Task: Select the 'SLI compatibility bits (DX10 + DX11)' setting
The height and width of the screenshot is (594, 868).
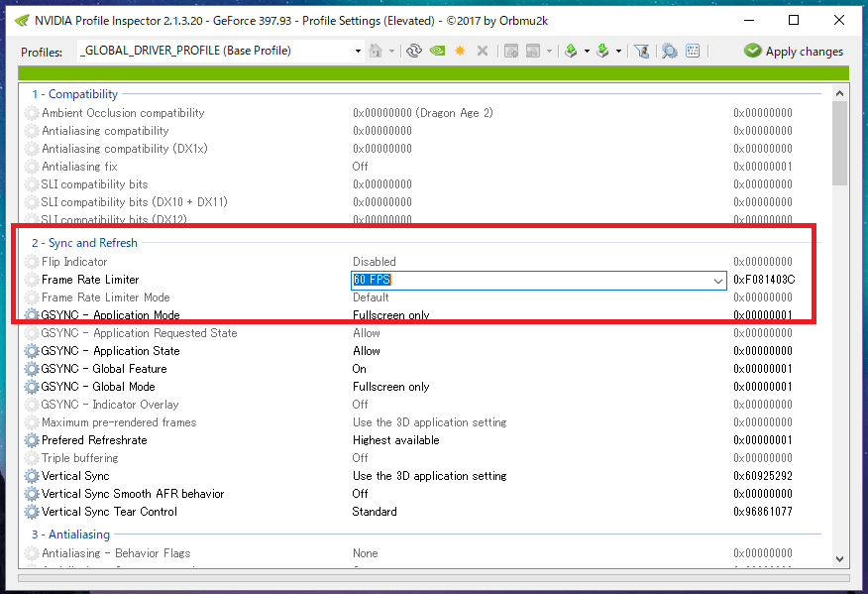Action: (x=134, y=202)
